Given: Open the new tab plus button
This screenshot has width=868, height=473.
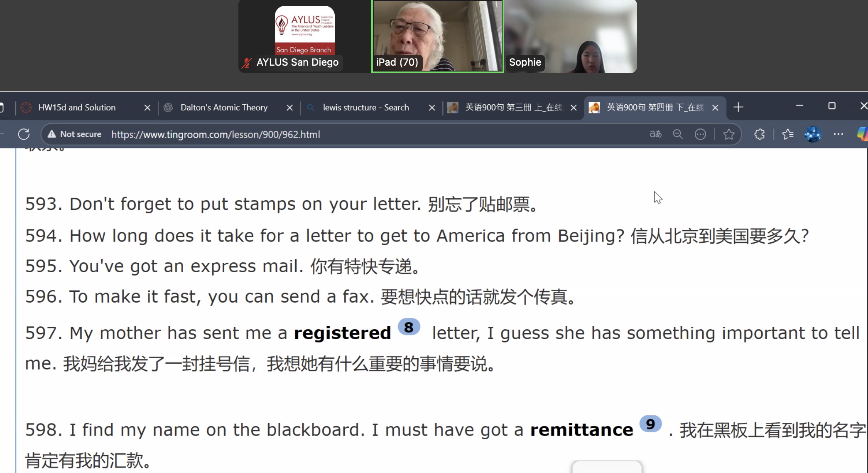Looking at the screenshot, I should (x=738, y=108).
